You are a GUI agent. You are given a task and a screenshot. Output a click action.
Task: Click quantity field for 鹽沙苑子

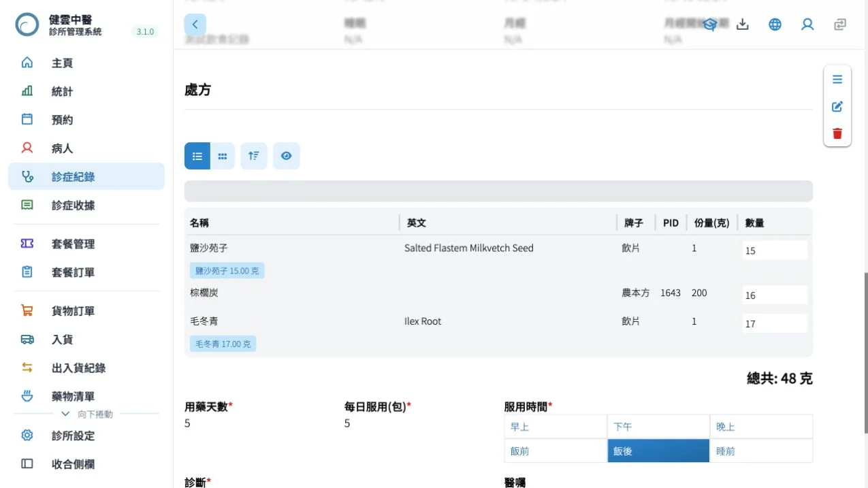[x=775, y=250]
